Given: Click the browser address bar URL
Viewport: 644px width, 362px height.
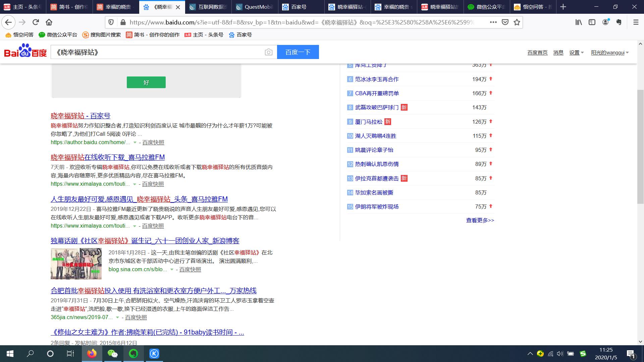Looking at the screenshot, I should point(302,22).
